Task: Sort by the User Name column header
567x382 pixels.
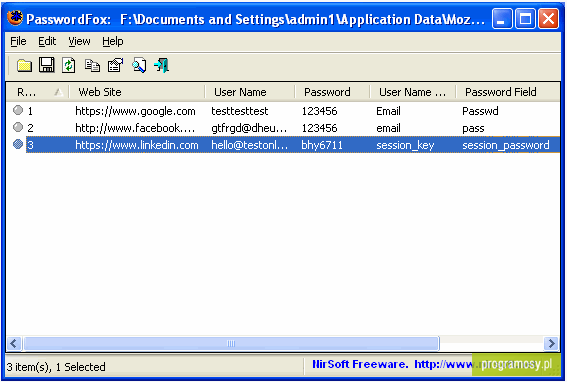Action: [x=250, y=92]
